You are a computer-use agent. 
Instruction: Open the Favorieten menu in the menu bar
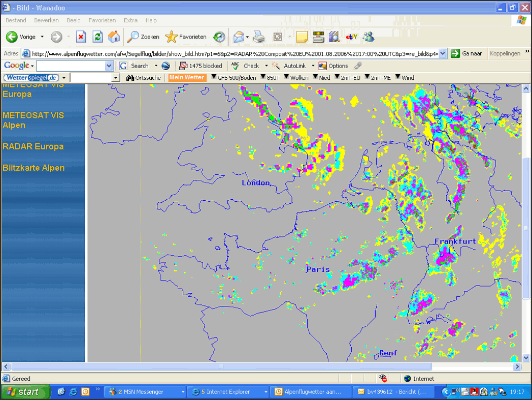[102, 20]
